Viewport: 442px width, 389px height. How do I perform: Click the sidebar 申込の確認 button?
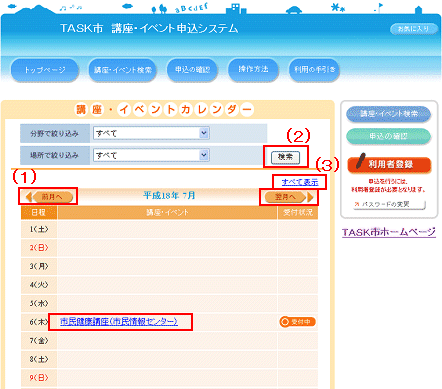click(389, 136)
